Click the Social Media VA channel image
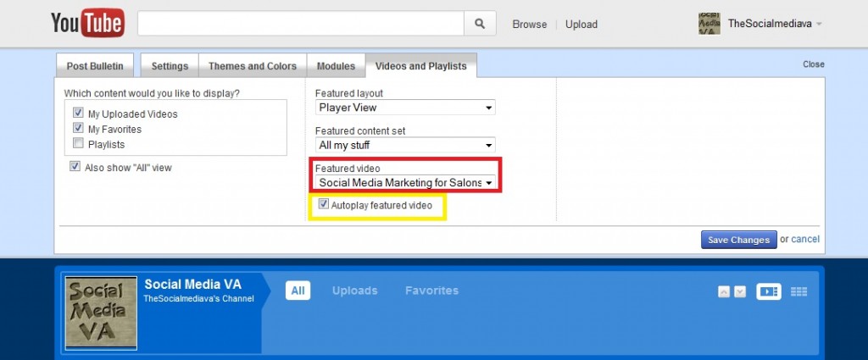Image resolution: width=868 pixels, height=360 pixels. click(101, 313)
